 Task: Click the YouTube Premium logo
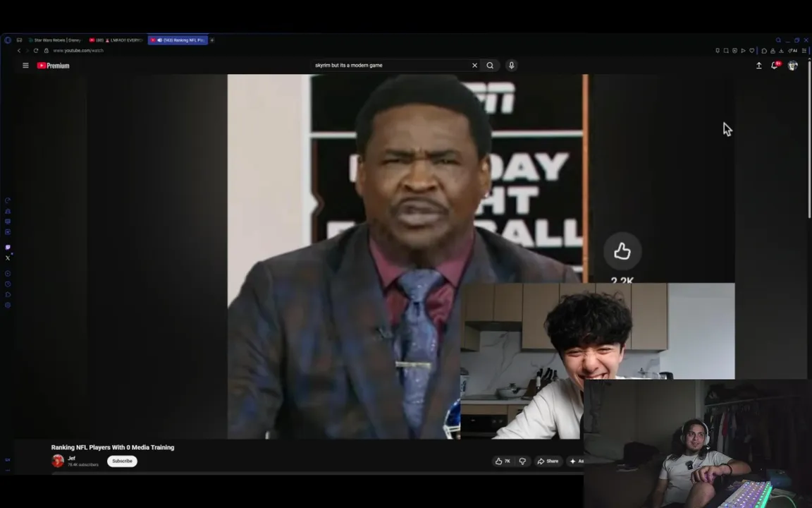54,66
